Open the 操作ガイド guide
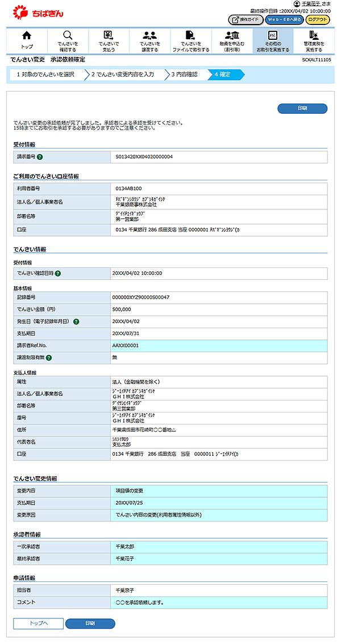Screen dimensions: 341x644 pyautogui.click(x=246, y=19)
